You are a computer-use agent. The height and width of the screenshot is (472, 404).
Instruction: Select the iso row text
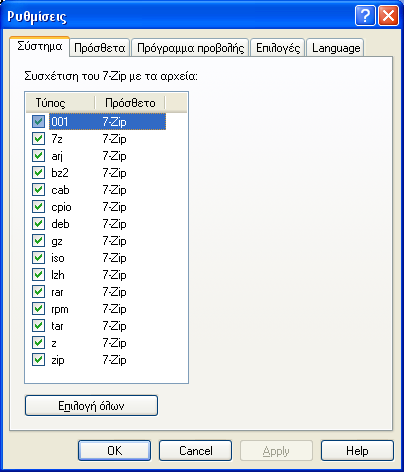click(58, 258)
